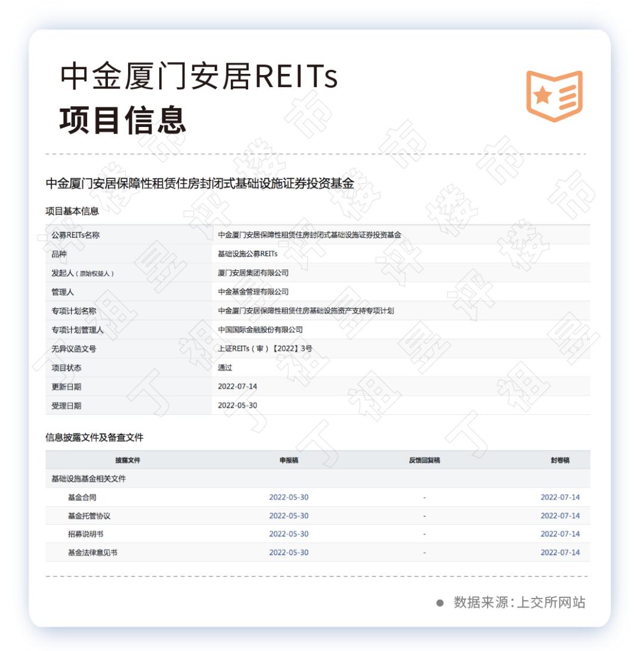This screenshot has width=644, height=651.
Task: Click the value 中国国际金融股份有限公司
Action: click(261, 330)
